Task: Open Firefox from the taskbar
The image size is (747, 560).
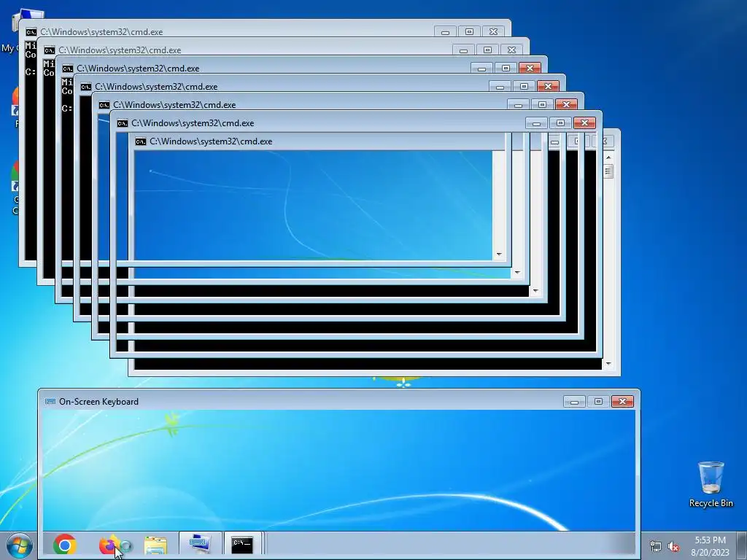Action: pyautogui.click(x=109, y=545)
